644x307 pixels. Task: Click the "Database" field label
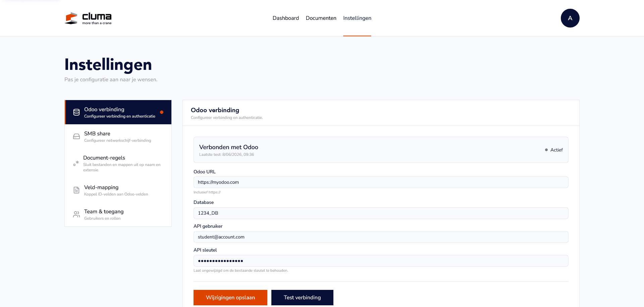click(x=204, y=202)
